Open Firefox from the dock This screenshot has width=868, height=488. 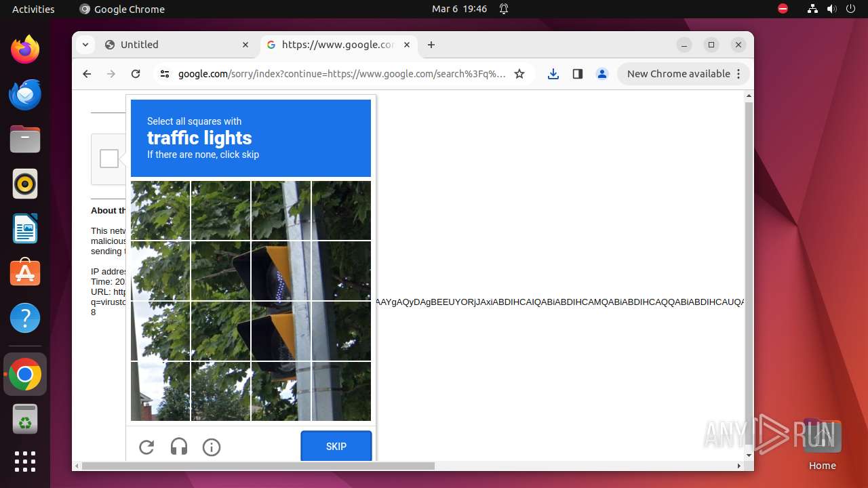(25, 49)
